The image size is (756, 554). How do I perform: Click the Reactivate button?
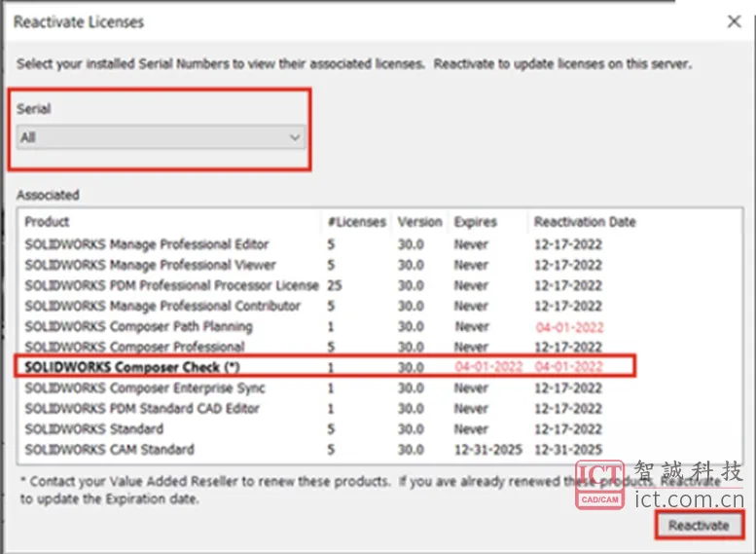(699, 525)
